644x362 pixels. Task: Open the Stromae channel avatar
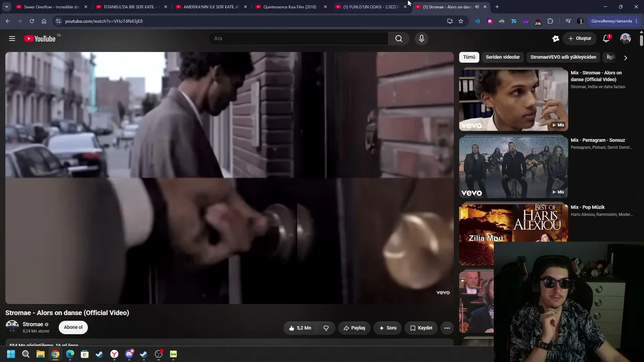coord(12,327)
